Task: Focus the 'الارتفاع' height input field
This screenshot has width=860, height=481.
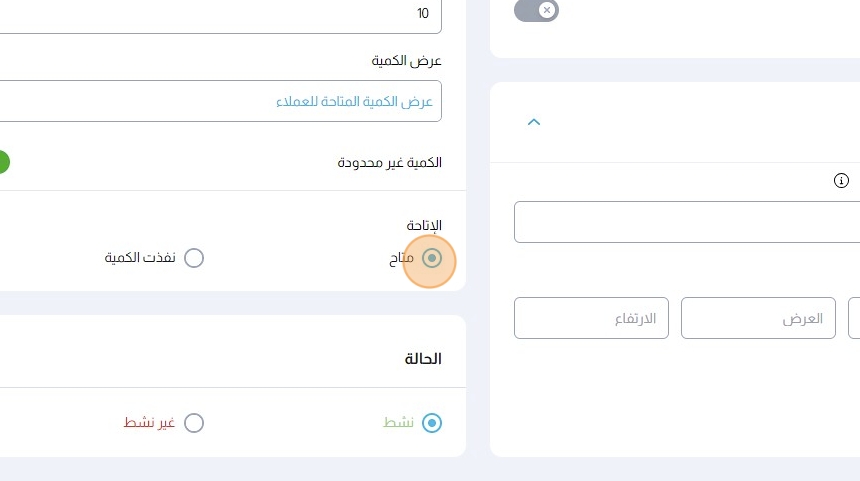Action: coord(591,318)
